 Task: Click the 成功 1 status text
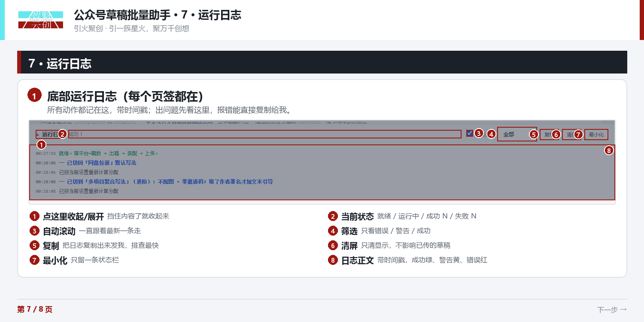click(x=75, y=134)
